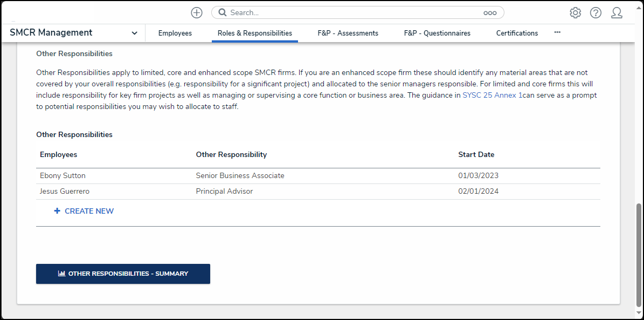Go to the F&P - Questionnaires tab
The image size is (644, 320).
tap(437, 33)
